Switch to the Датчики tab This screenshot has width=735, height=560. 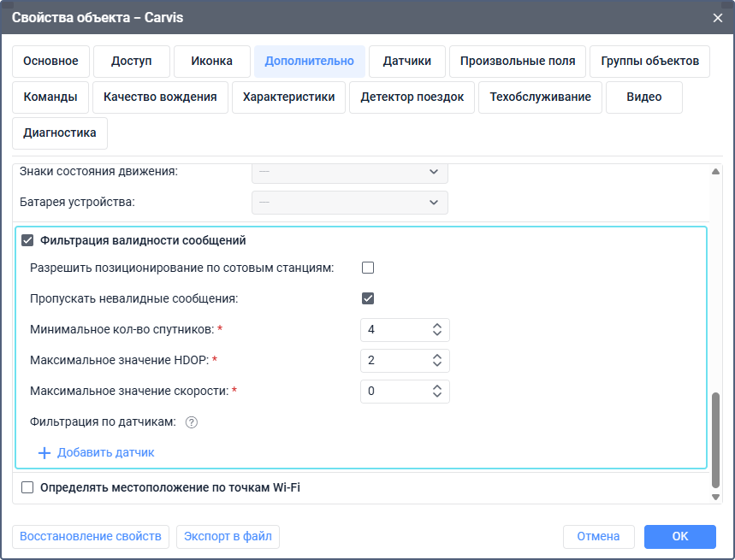406,62
